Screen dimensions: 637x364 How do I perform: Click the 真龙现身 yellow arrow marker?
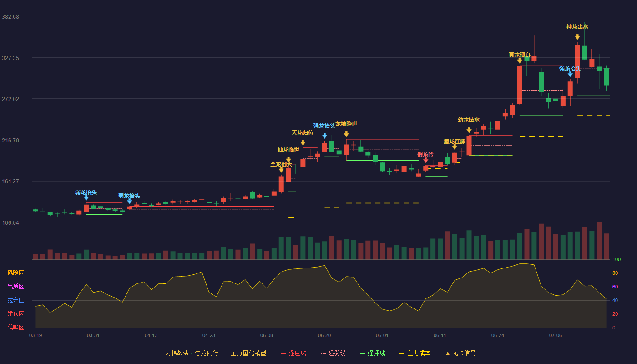pyautogui.click(x=520, y=60)
